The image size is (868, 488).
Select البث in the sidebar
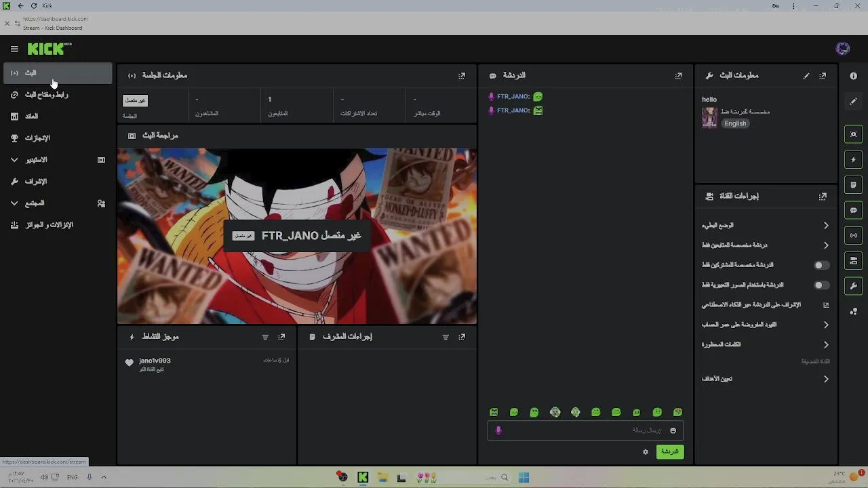pyautogui.click(x=58, y=73)
